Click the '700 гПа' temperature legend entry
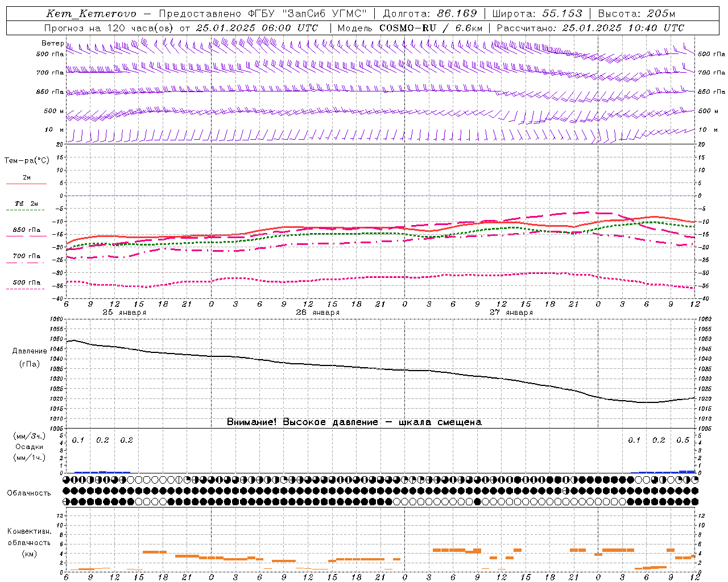The height and width of the screenshot is (582, 728). point(27,256)
